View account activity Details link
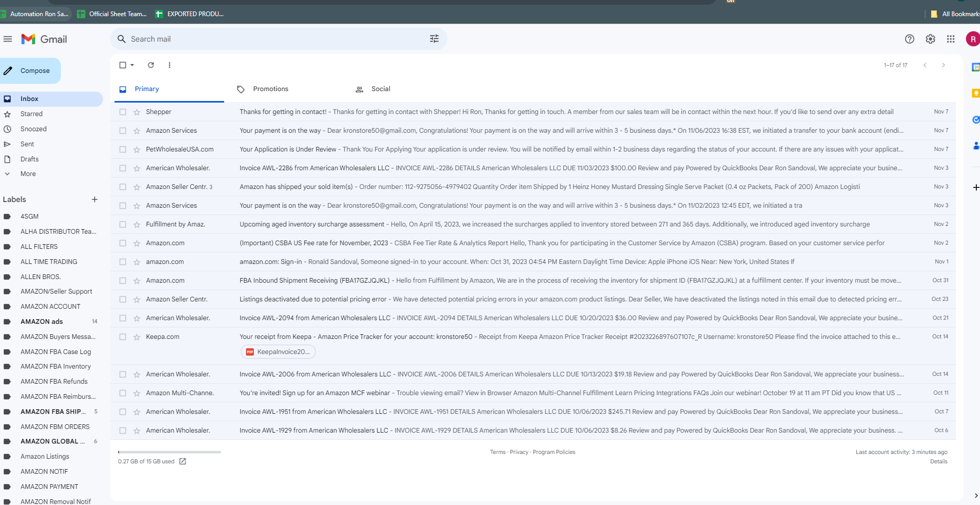Viewport: 980px width, 505px height. pos(939,462)
